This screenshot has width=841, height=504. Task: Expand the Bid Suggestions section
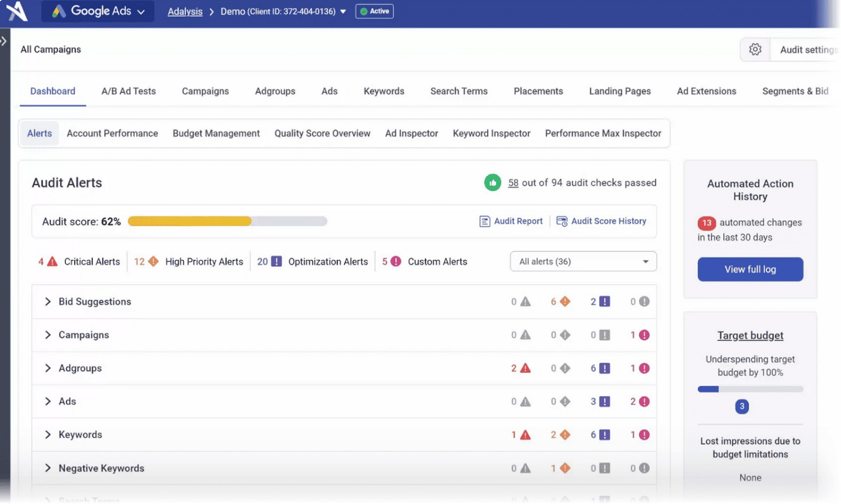point(48,302)
